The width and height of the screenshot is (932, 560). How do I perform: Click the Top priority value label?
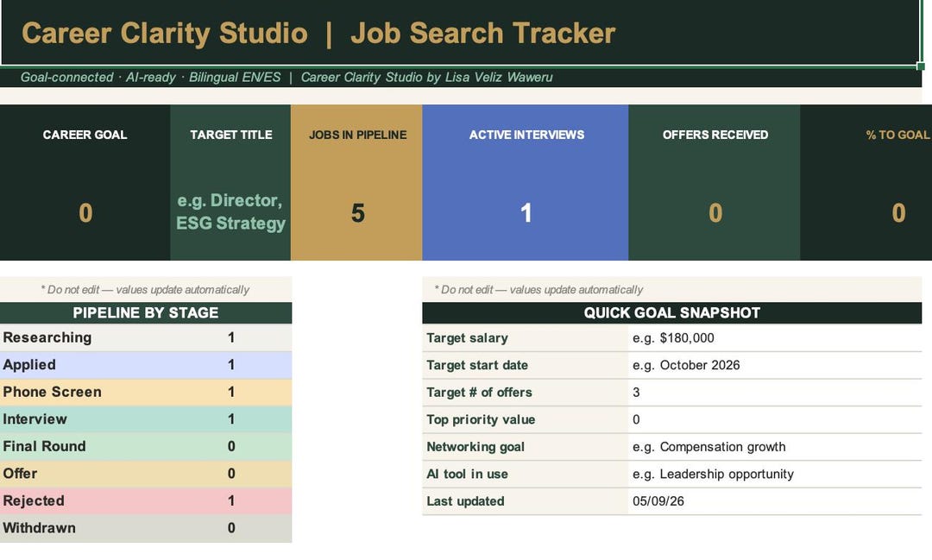click(x=481, y=419)
